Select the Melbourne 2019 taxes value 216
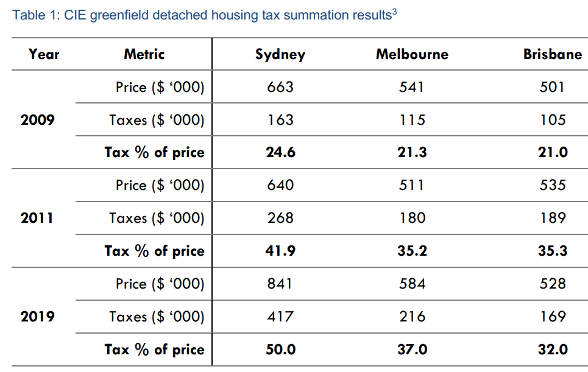This screenshot has height=372, width=588. pyautogui.click(x=412, y=317)
